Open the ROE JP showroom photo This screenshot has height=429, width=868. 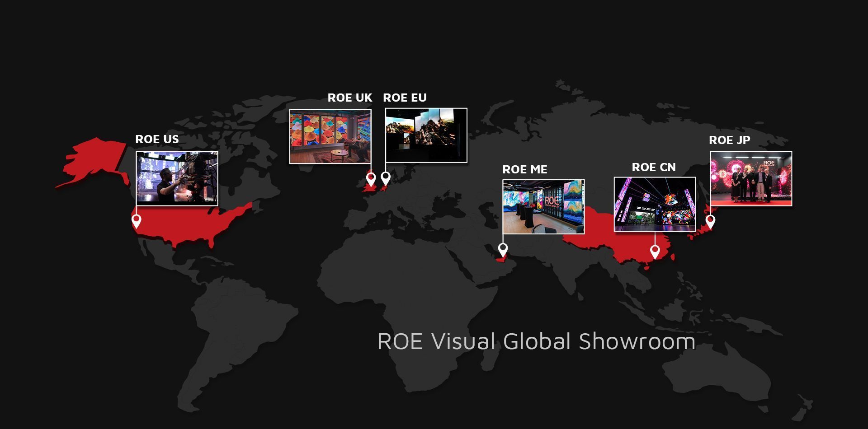[x=751, y=178]
